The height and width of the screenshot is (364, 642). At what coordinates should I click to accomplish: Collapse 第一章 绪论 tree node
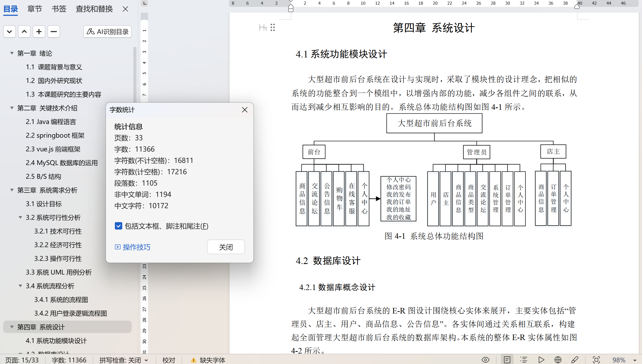coord(12,53)
